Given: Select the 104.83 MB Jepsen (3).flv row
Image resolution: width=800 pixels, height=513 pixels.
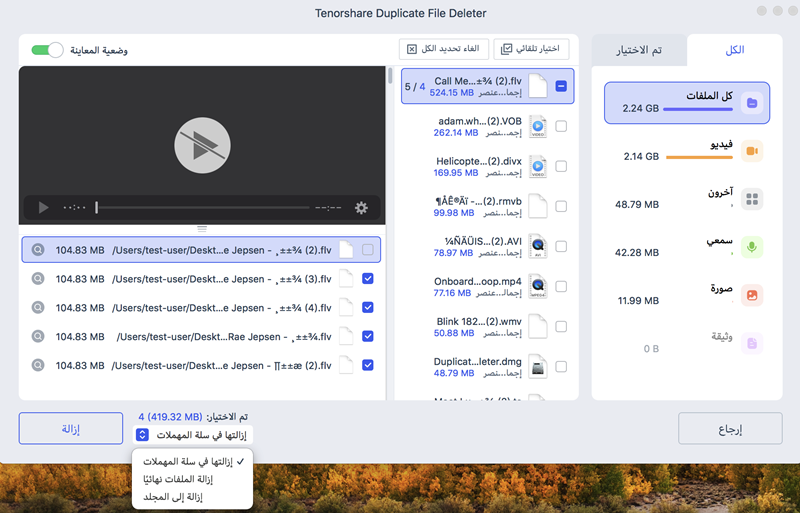Looking at the screenshot, I should click(201, 279).
